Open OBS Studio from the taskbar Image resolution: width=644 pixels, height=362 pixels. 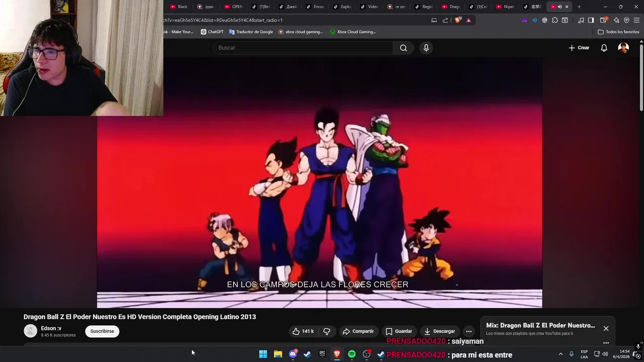point(366,354)
